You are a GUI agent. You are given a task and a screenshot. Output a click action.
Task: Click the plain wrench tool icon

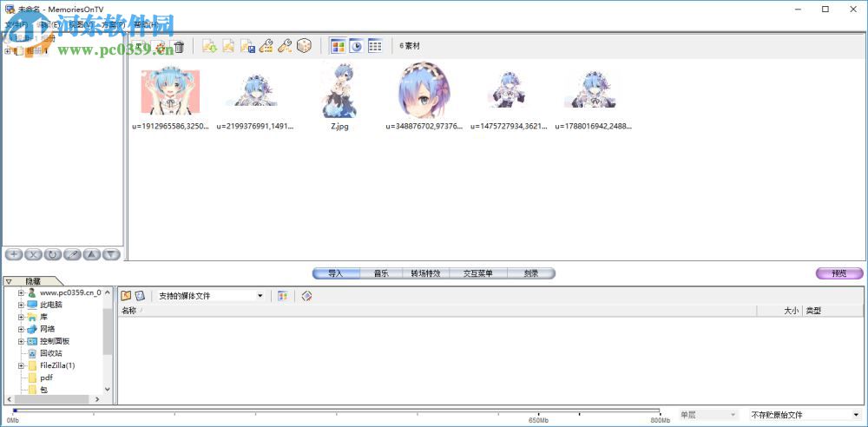coord(285,47)
